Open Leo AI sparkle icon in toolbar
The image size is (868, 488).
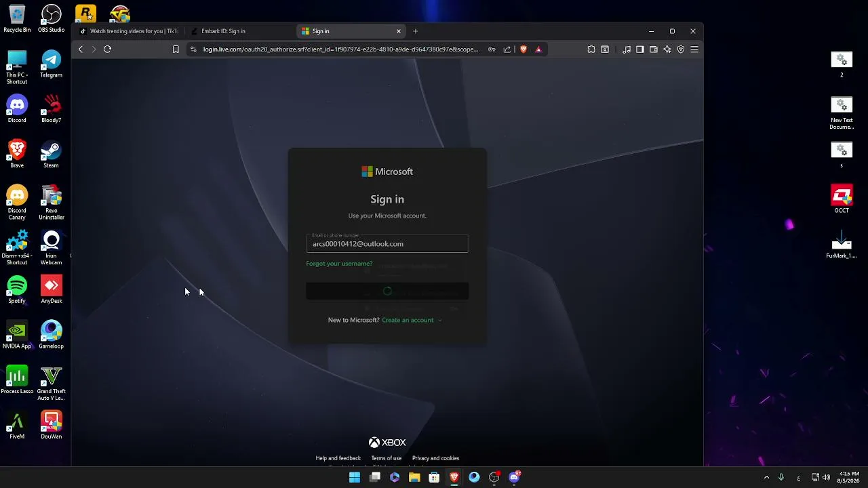667,49
